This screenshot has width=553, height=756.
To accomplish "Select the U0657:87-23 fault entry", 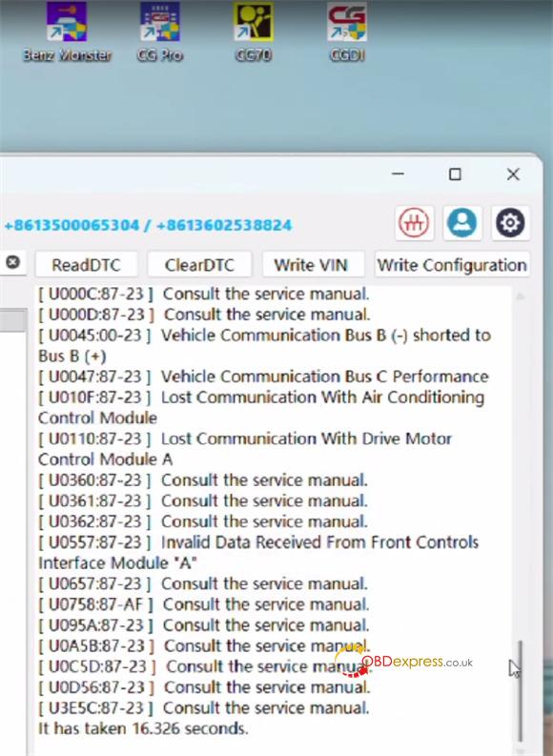I will click(x=202, y=583).
